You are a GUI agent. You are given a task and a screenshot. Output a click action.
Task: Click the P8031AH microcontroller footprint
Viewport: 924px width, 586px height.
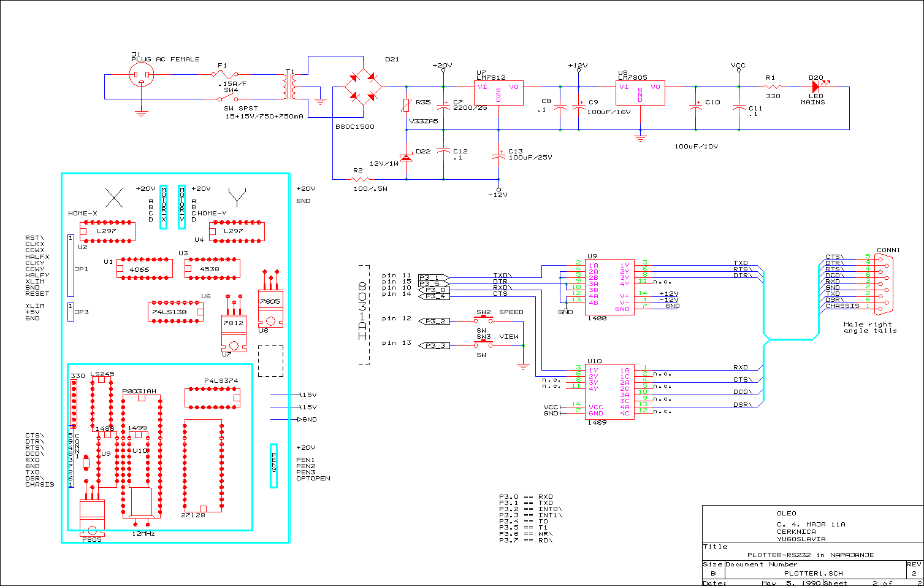point(142,457)
